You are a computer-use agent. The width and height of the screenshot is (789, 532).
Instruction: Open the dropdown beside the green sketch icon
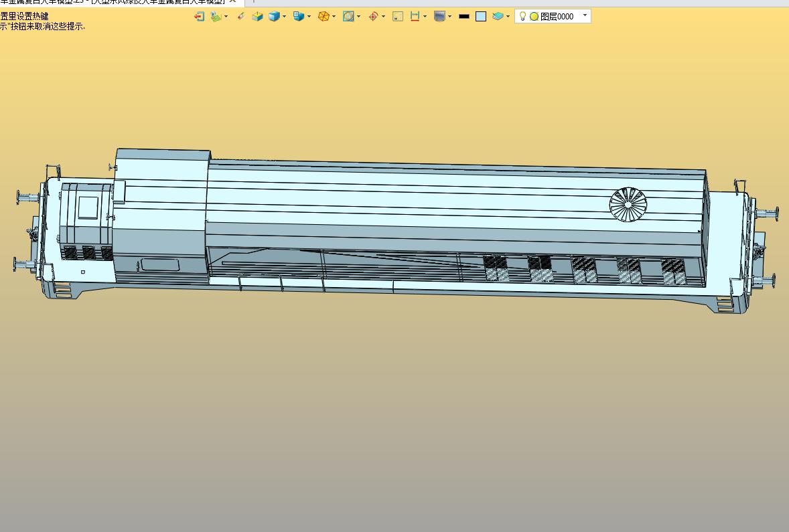click(x=226, y=17)
